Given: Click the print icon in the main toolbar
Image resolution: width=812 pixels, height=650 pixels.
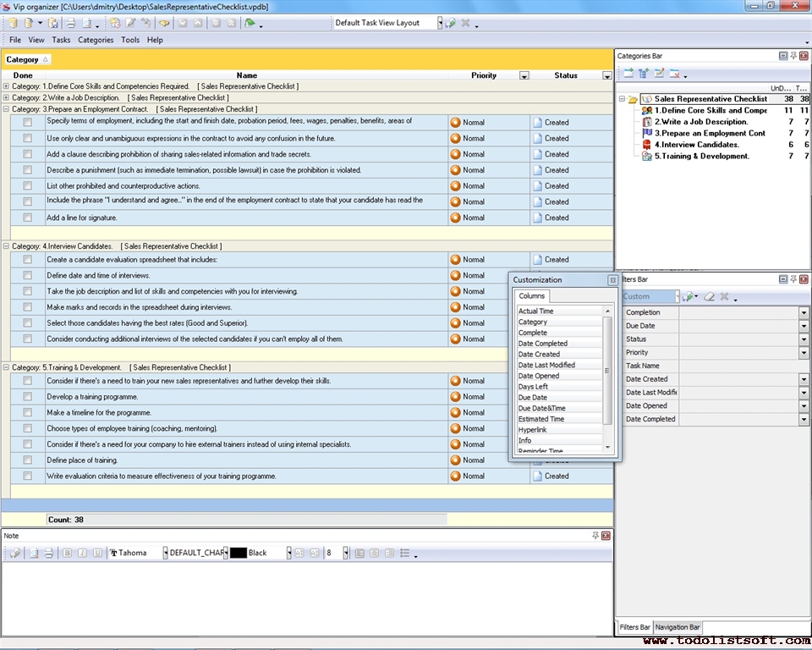Looking at the screenshot, I should coord(71,23).
